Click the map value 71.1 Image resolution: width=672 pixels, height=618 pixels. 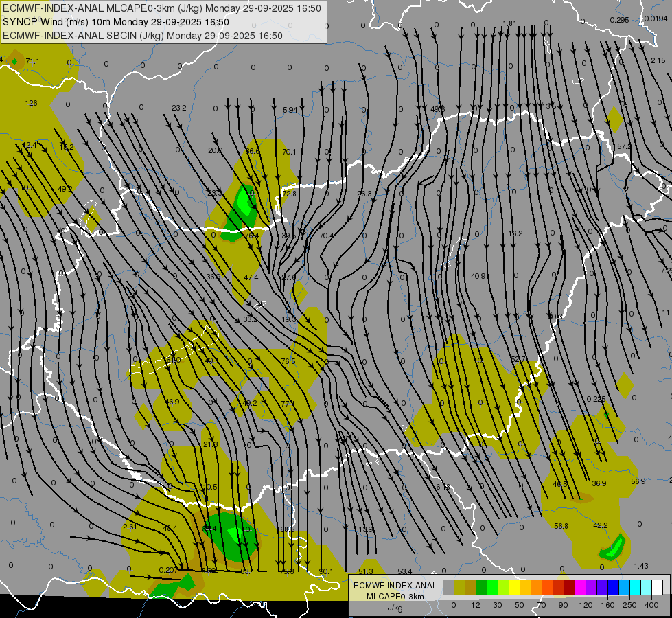pos(32,61)
